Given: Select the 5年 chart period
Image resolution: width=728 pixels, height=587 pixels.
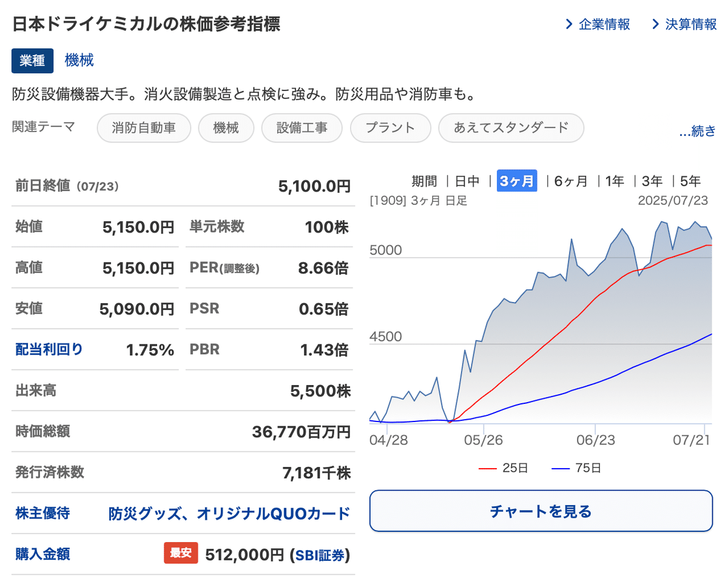Looking at the screenshot, I should pyautogui.click(x=690, y=181).
